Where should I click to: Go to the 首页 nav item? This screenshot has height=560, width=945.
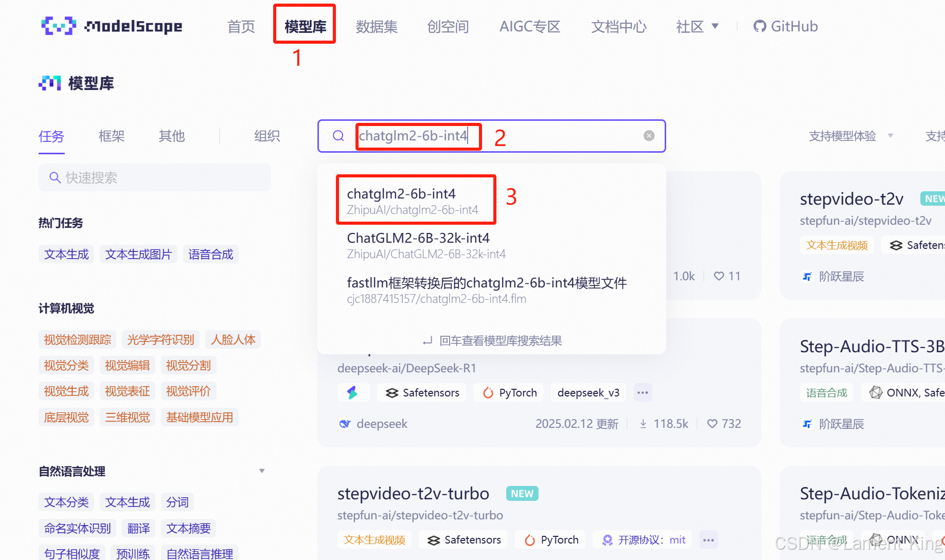tap(241, 26)
